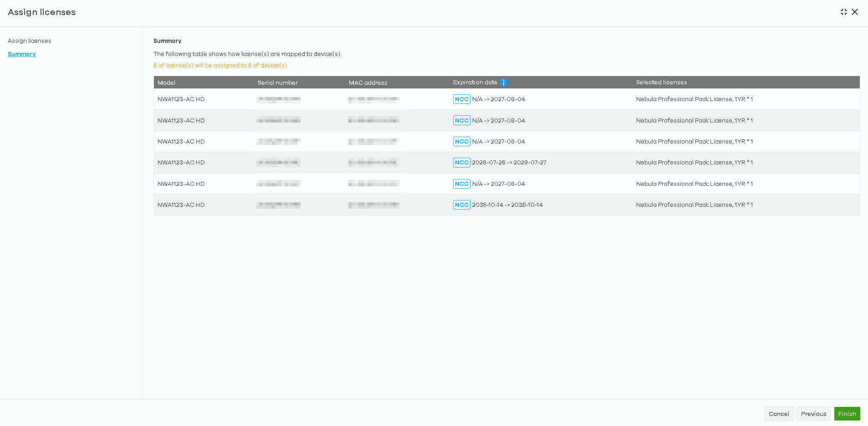Go back with the Previous button

click(x=813, y=414)
